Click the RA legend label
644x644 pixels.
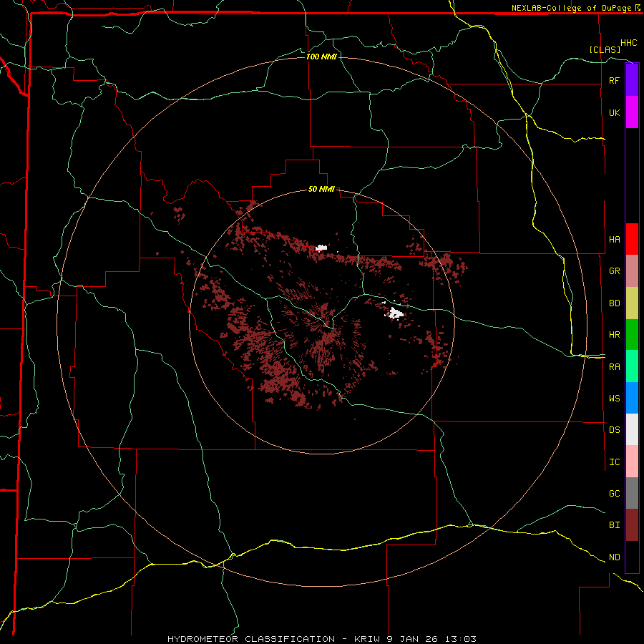614,367
